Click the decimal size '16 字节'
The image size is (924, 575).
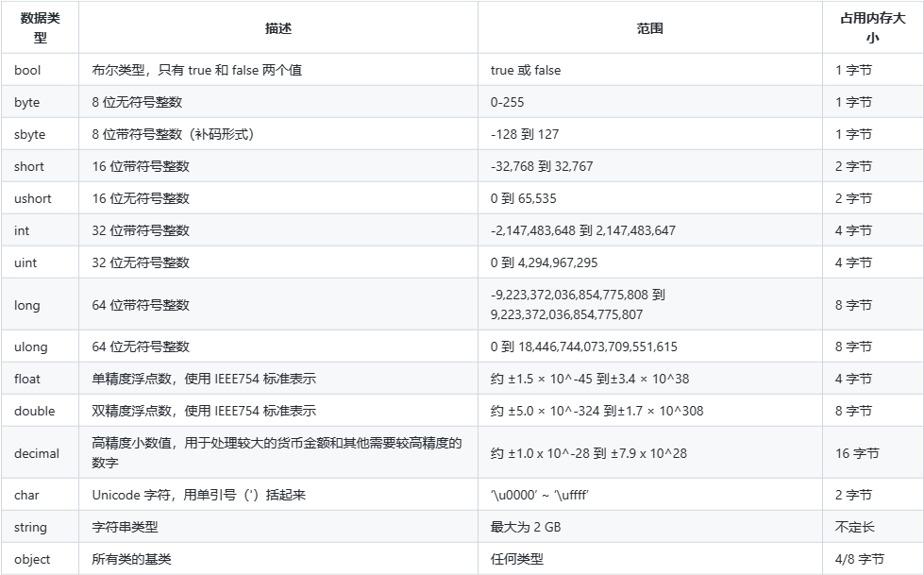click(857, 453)
